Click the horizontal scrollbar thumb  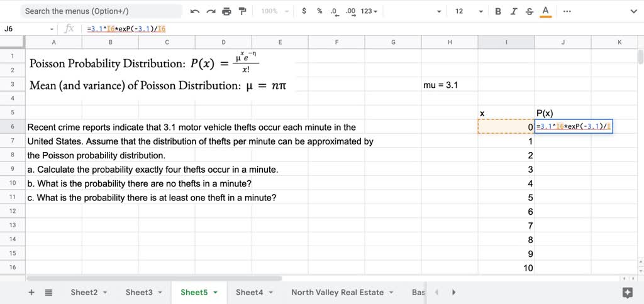154,278
